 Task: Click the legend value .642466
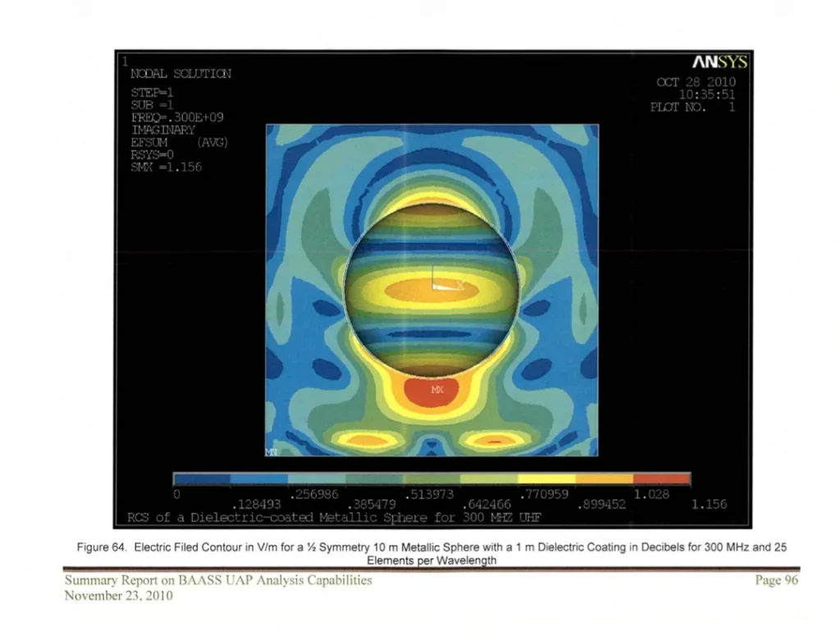(486, 505)
